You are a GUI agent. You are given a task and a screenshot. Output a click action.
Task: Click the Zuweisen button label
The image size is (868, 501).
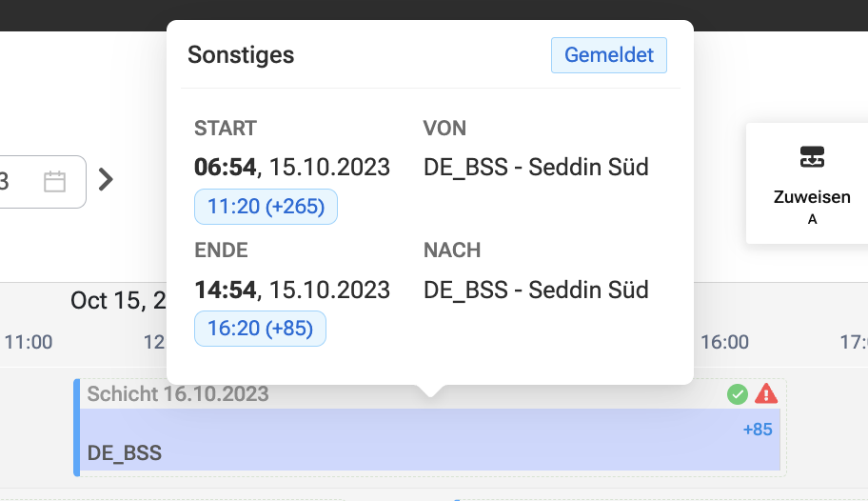(812, 197)
